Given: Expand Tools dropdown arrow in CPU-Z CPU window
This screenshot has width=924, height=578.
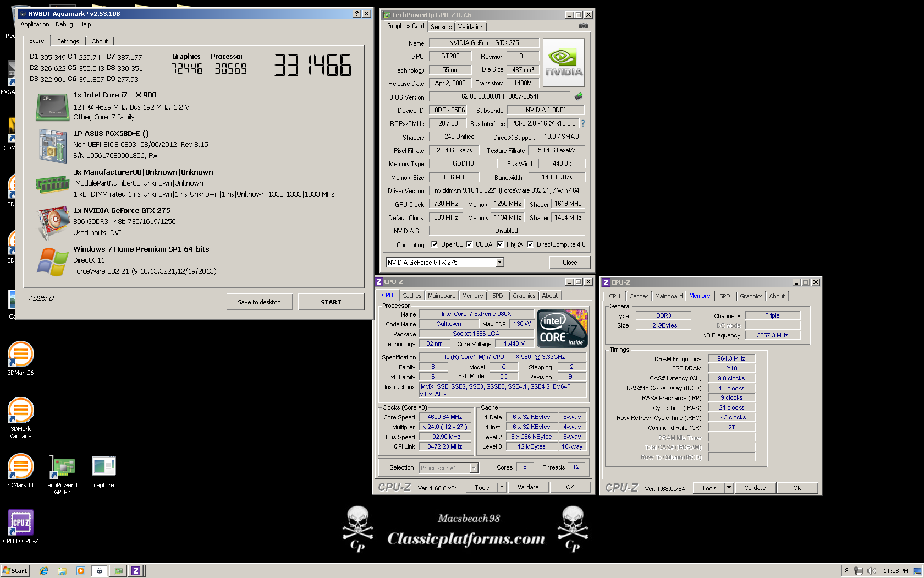Looking at the screenshot, I should [x=502, y=487].
